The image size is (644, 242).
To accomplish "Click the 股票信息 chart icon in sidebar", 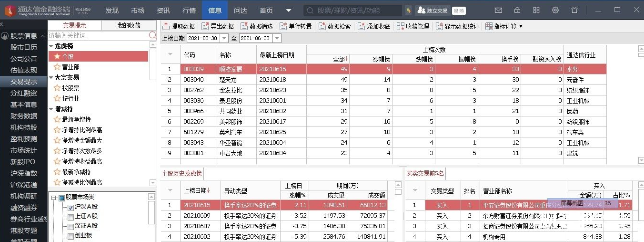I will point(5,36).
